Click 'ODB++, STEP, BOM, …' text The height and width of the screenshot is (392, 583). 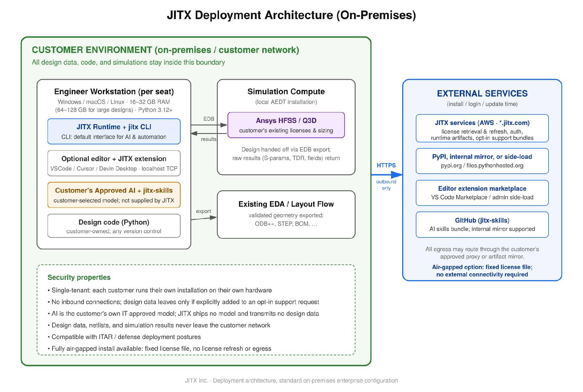tap(286, 224)
